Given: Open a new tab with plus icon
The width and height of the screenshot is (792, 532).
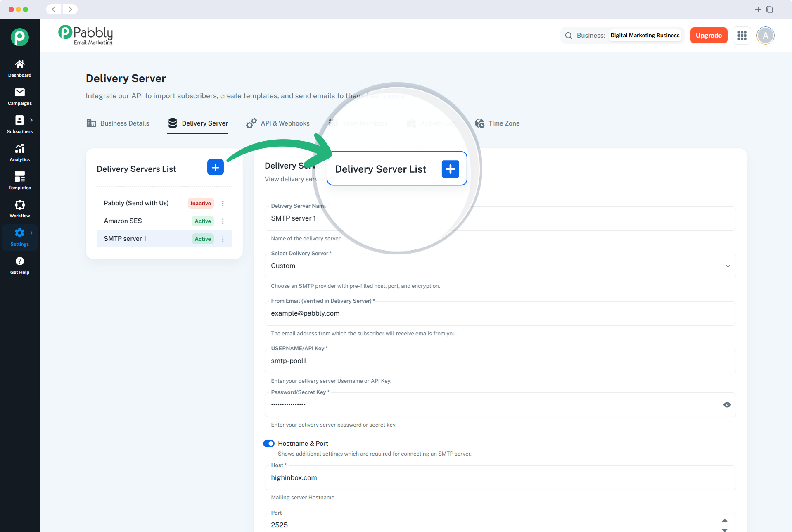Looking at the screenshot, I should pyautogui.click(x=758, y=9).
